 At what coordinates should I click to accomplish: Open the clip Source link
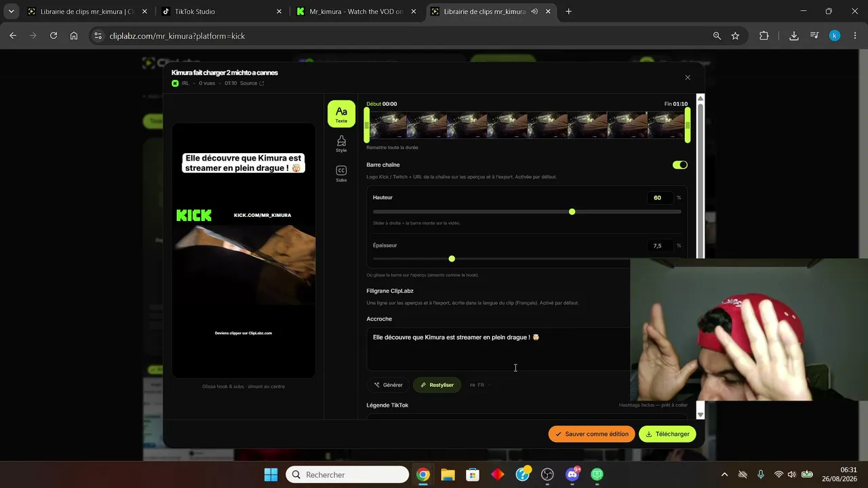tap(252, 83)
